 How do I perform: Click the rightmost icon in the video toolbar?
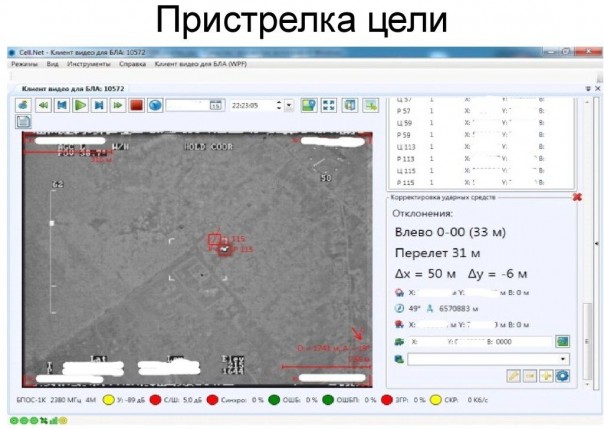[371, 105]
